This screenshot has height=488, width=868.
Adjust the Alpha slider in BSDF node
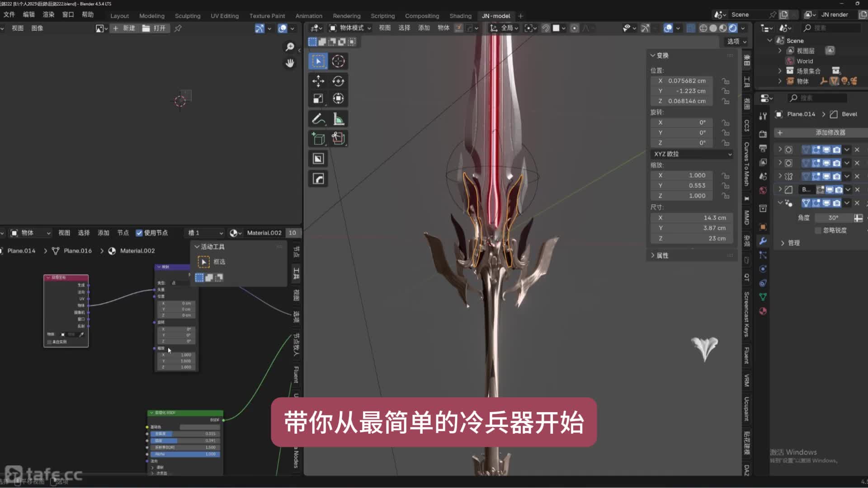click(x=185, y=454)
